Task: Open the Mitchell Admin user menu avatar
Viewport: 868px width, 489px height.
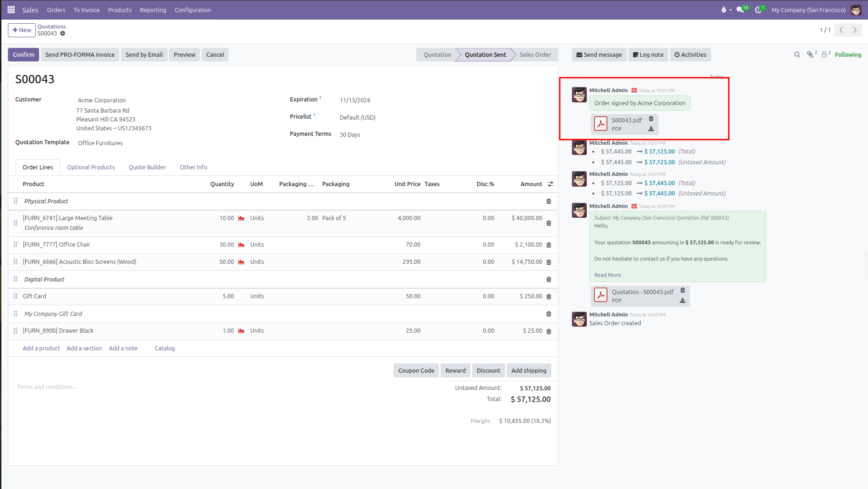Action: point(856,10)
